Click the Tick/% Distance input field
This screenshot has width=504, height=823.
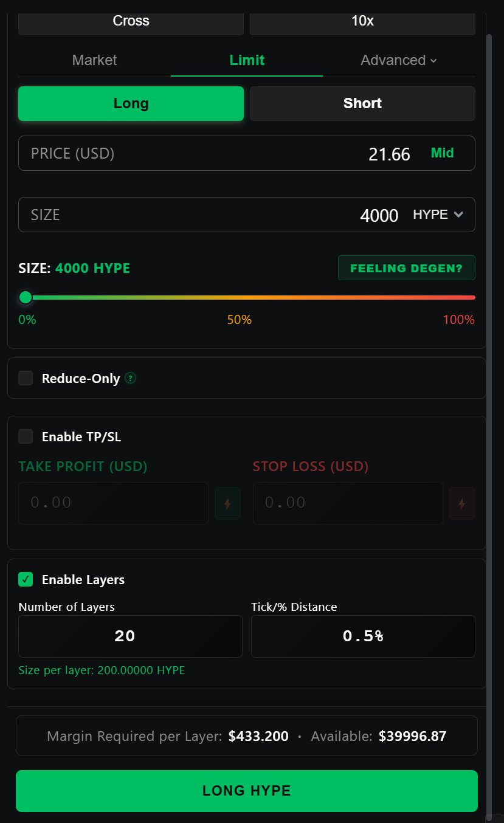363,636
